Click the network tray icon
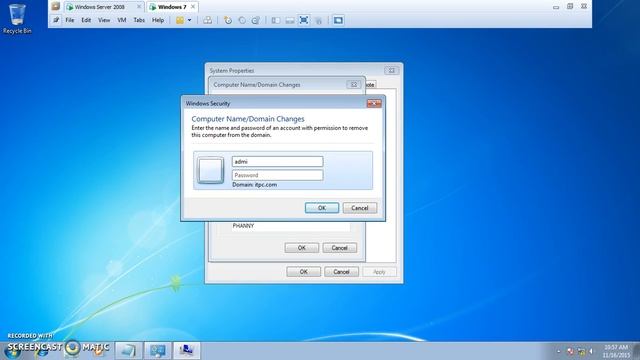This screenshot has height=360, width=640. 581,351
